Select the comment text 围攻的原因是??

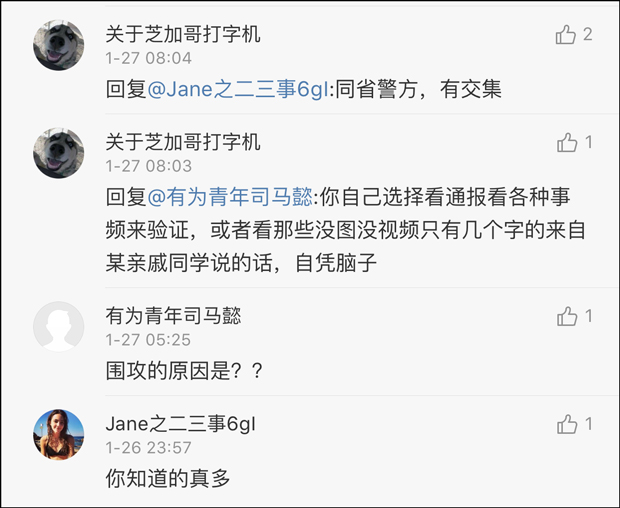[184, 370]
